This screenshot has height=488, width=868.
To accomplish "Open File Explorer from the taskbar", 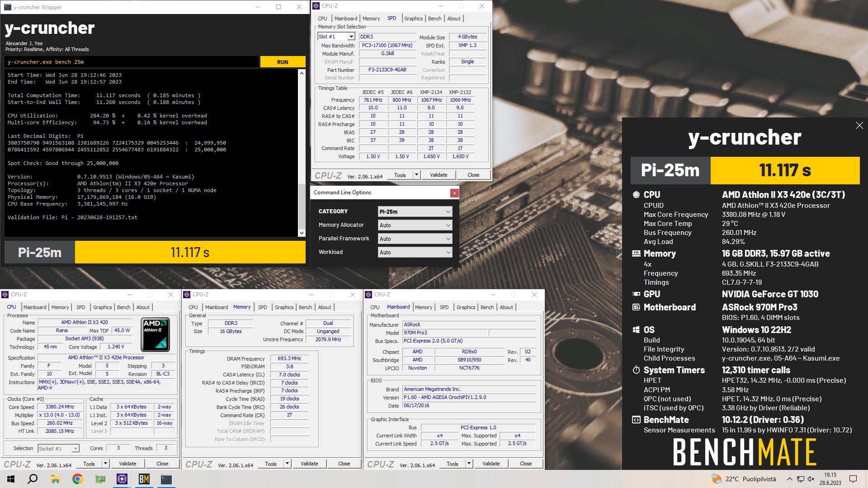I will pyautogui.click(x=55, y=479).
